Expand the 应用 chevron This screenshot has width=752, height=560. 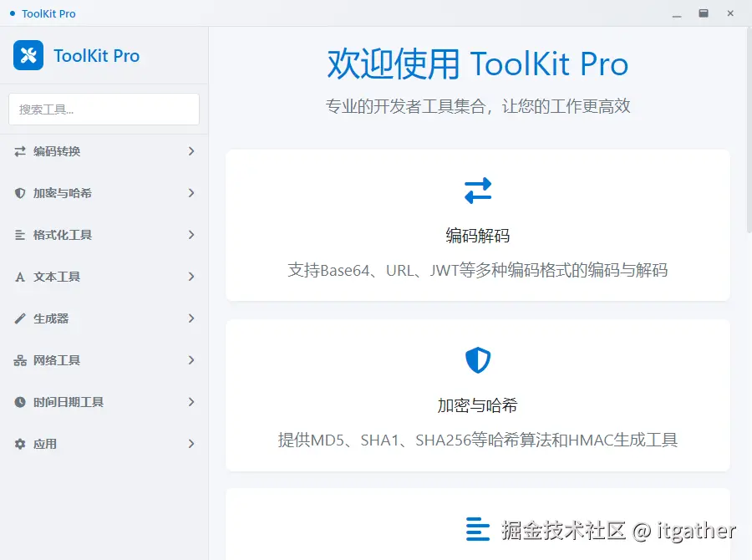pyautogui.click(x=191, y=443)
